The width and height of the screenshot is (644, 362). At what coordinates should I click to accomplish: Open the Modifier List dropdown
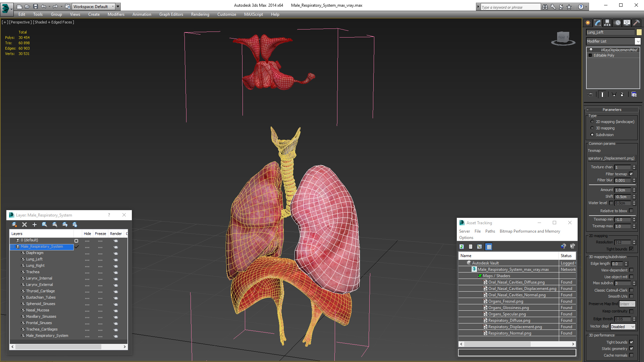click(x=638, y=41)
